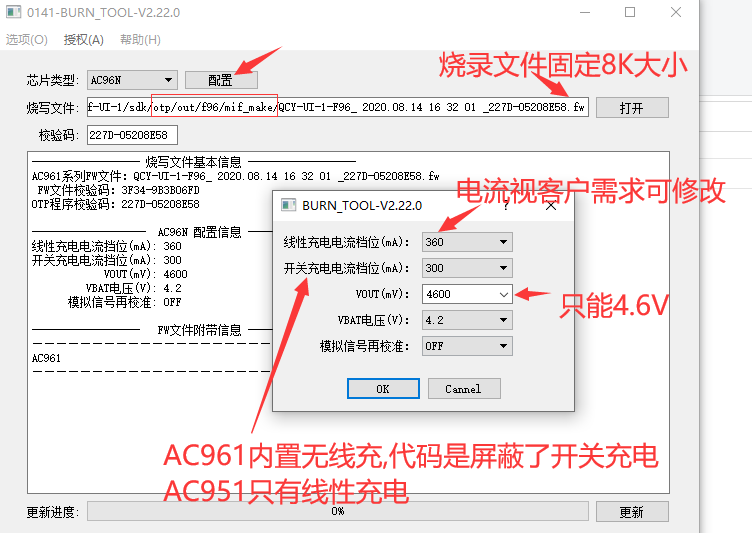The image size is (752, 533).
Task: Click the VBAT电压(V): 4.2 log line
Action: (x=133, y=288)
